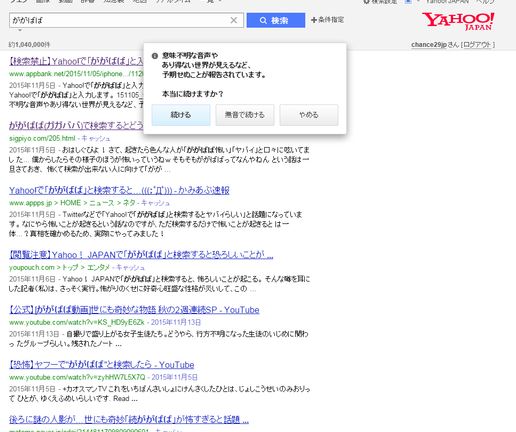Click the sigpiyo.com/205.html URL text
This screenshot has width=516, height=432.
coord(42,138)
